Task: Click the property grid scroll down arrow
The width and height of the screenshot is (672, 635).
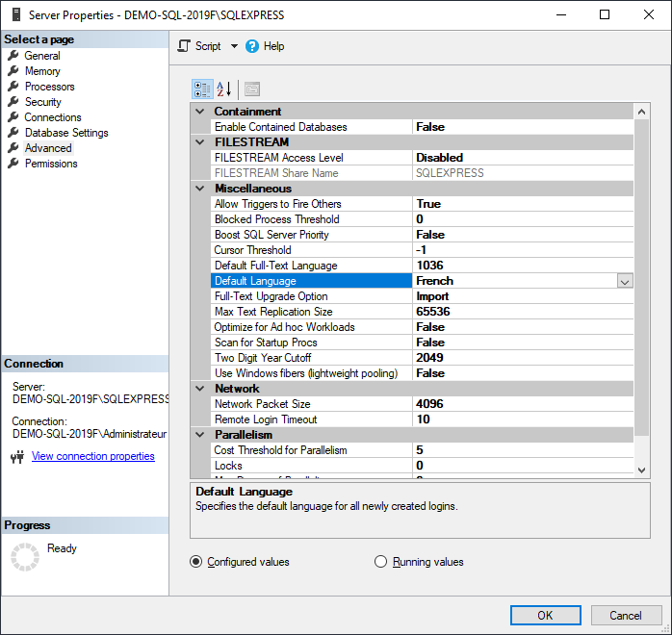Action: [641, 470]
